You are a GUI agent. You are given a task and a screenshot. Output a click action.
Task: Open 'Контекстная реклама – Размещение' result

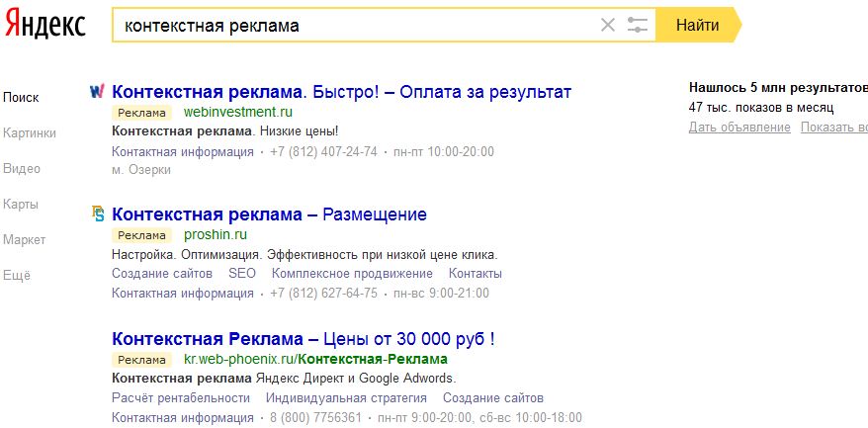[x=270, y=214]
